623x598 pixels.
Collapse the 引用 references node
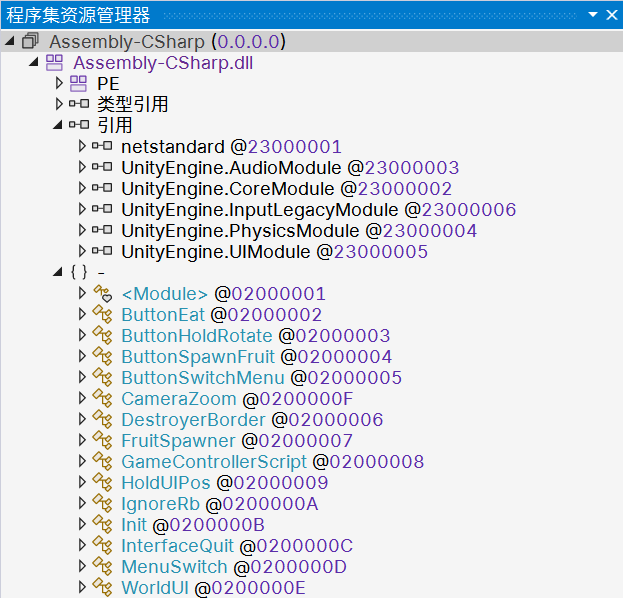(x=58, y=125)
